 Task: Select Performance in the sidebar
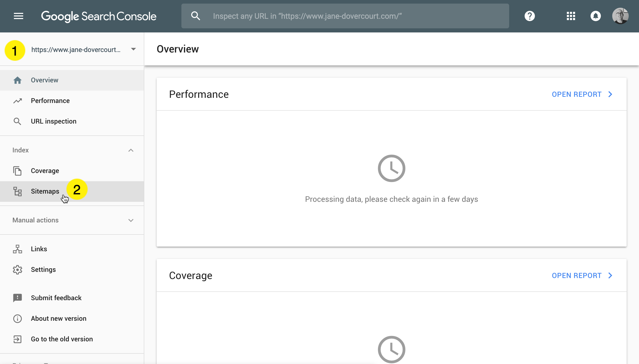[50, 101]
